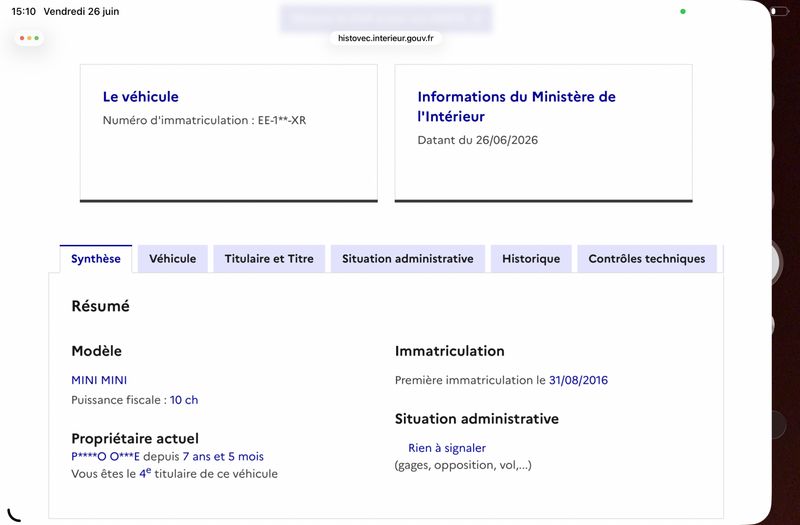Tap the three-dot window control button

pos(29,38)
